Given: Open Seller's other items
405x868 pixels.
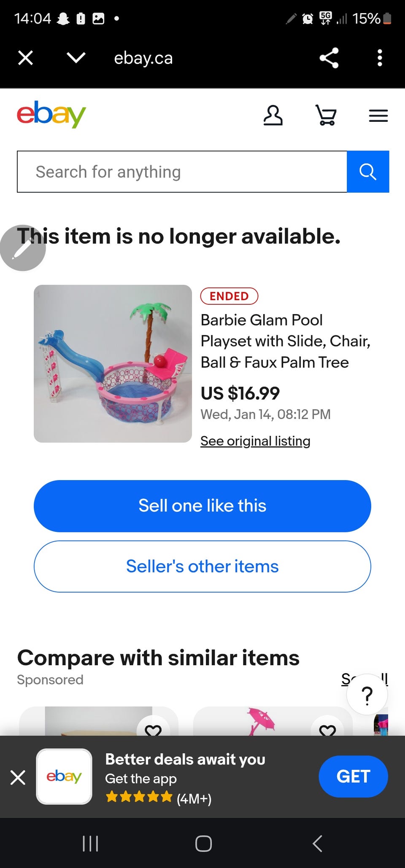Looking at the screenshot, I should pos(202,566).
